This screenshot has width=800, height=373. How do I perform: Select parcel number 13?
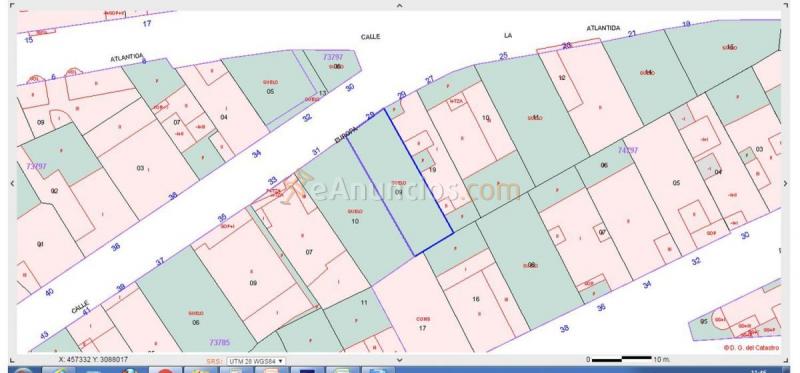pyautogui.click(x=322, y=93)
